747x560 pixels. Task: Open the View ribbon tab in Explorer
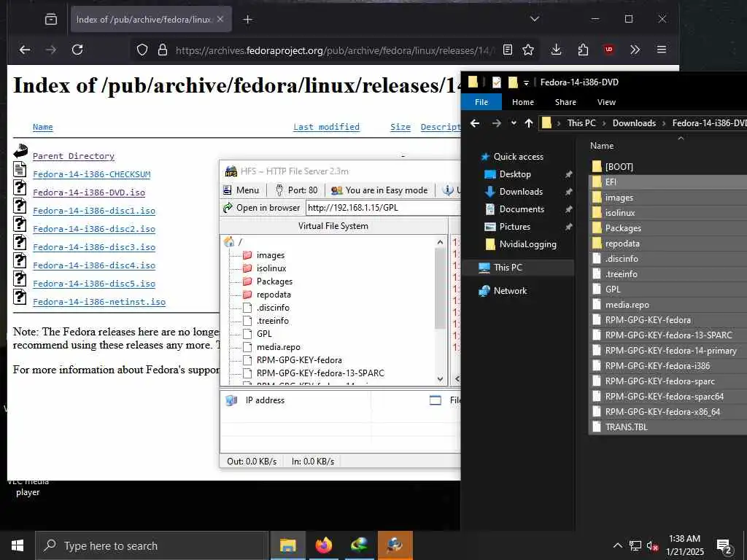pos(606,102)
